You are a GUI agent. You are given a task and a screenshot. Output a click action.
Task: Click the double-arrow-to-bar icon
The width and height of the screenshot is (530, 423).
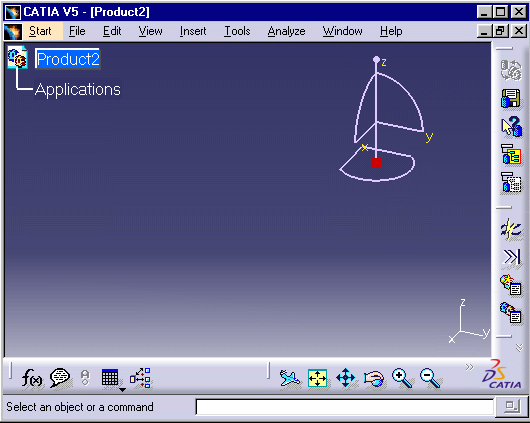(x=511, y=257)
